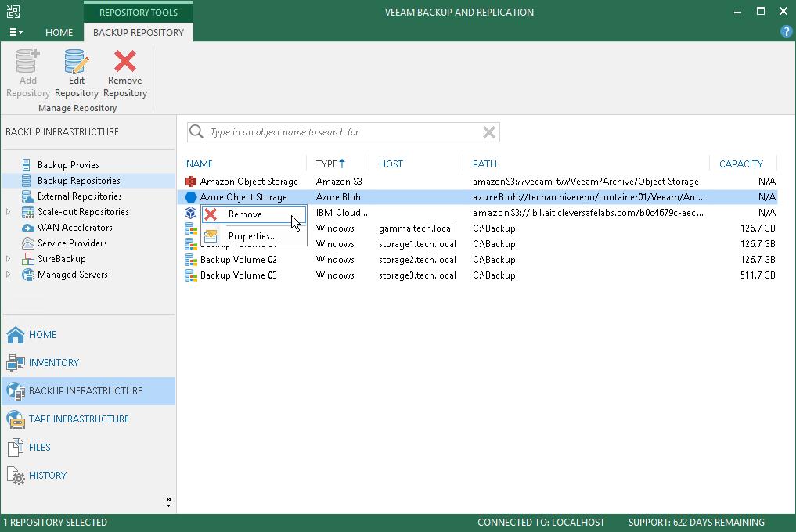The height and width of the screenshot is (532, 796).
Task: Expand navigation pane options chevron
Action: click(168, 502)
